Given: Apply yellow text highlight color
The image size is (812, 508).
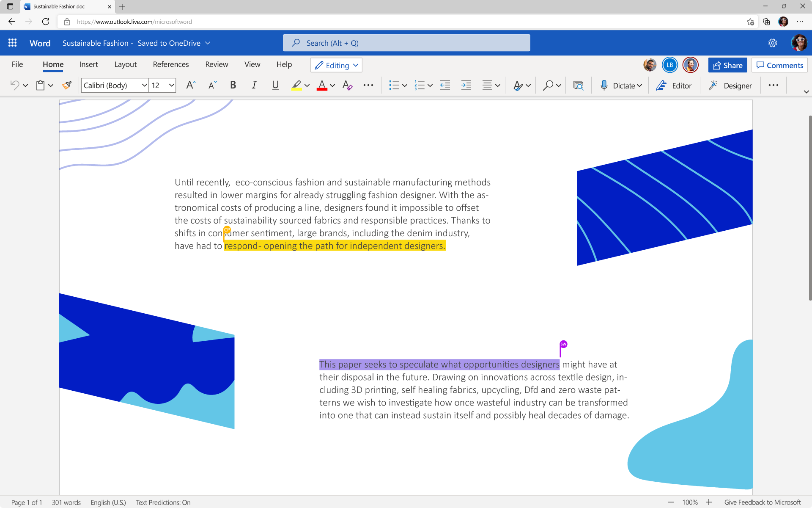Looking at the screenshot, I should (x=296, y=85).
